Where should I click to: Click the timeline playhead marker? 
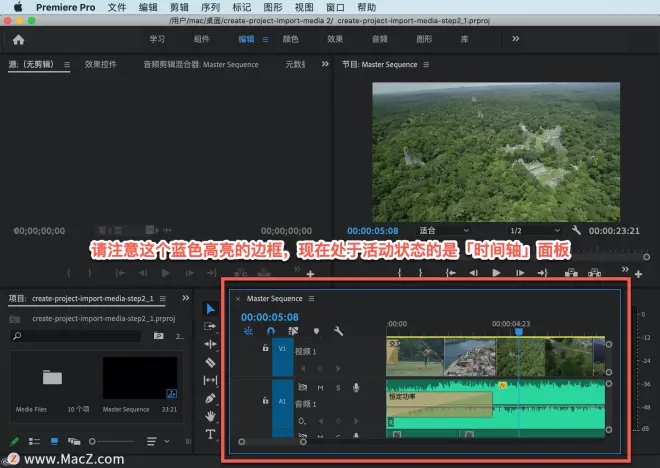519,332
